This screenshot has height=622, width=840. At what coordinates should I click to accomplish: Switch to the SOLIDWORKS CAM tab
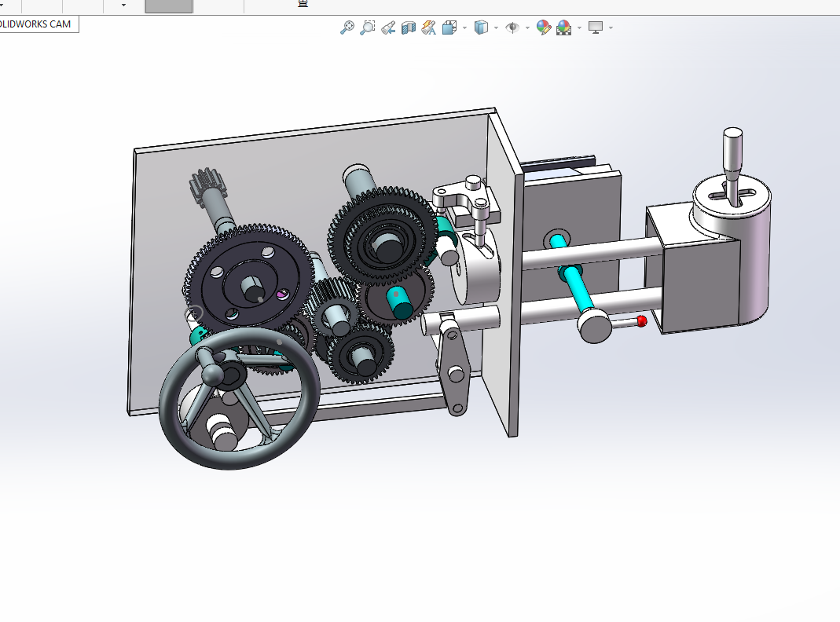(x=36, y=24)
